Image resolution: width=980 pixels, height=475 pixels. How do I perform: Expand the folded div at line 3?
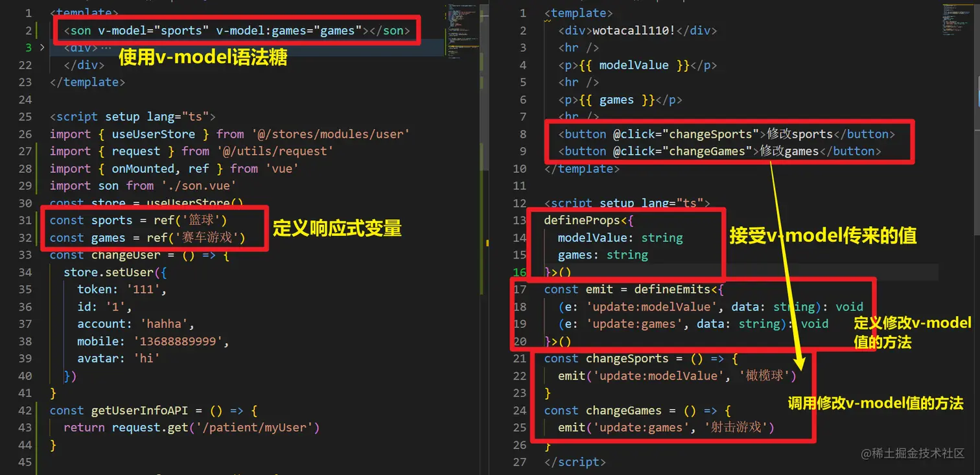[43, 47]
